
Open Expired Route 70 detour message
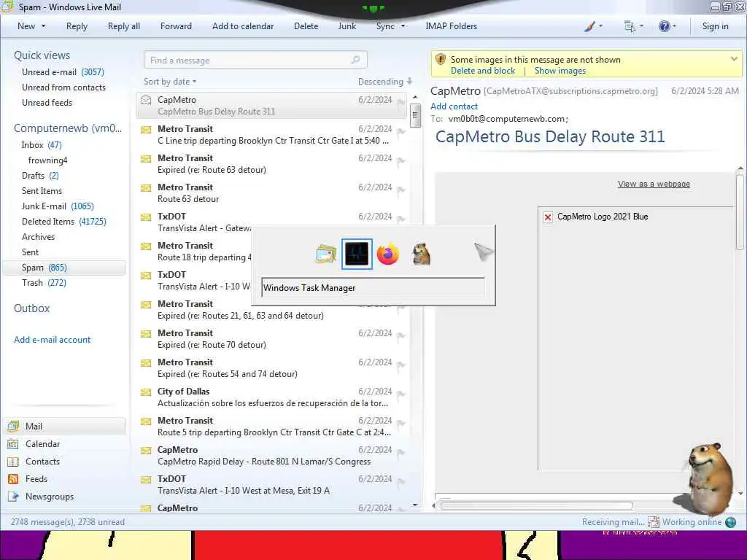click(x=271, y=339)
